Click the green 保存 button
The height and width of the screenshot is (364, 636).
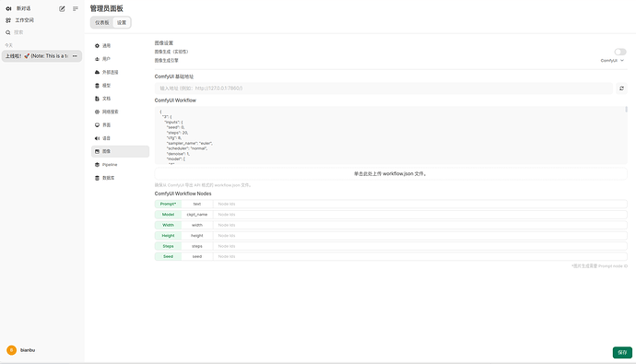coord(622,352)
